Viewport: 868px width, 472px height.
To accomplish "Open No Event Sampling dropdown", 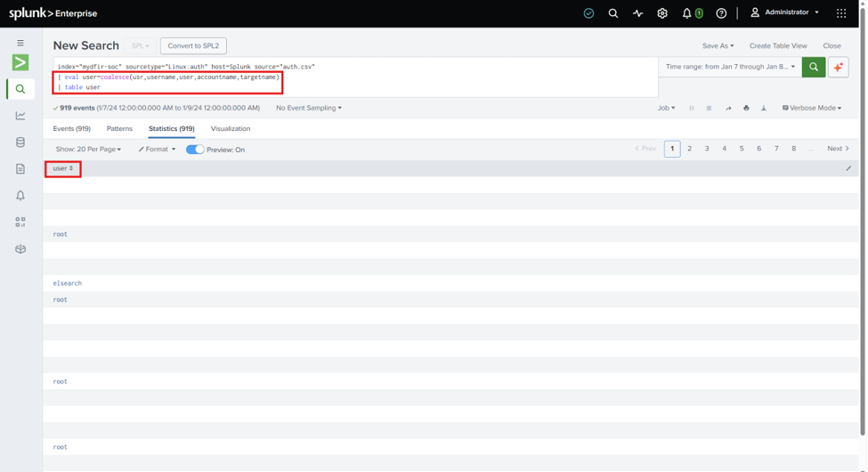I will pos(309,108).
